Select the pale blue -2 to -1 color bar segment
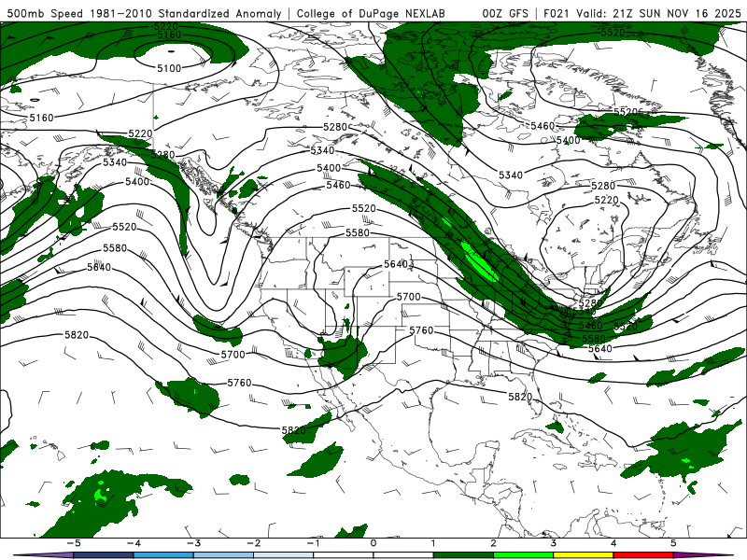747x560 pixels. 284,555
